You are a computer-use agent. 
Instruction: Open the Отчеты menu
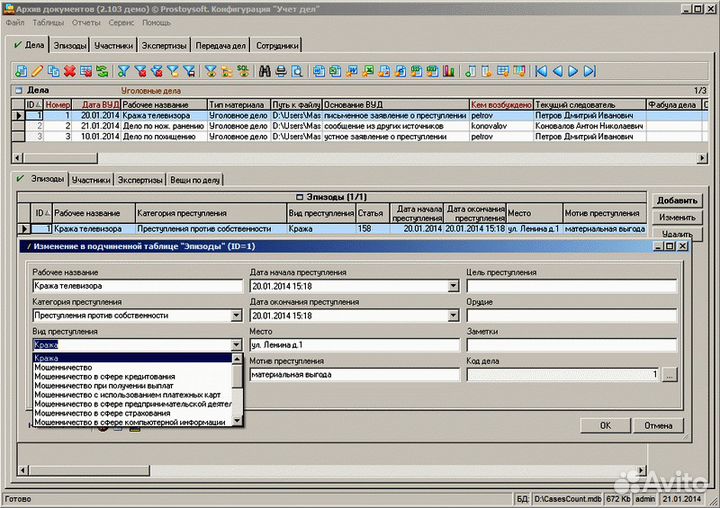pyautogui.click(x=86, y=22)
